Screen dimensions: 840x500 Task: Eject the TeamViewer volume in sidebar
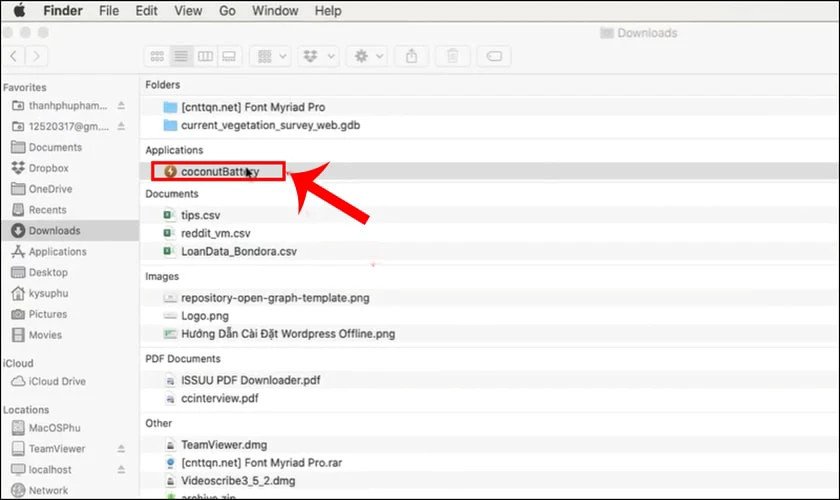121,449
